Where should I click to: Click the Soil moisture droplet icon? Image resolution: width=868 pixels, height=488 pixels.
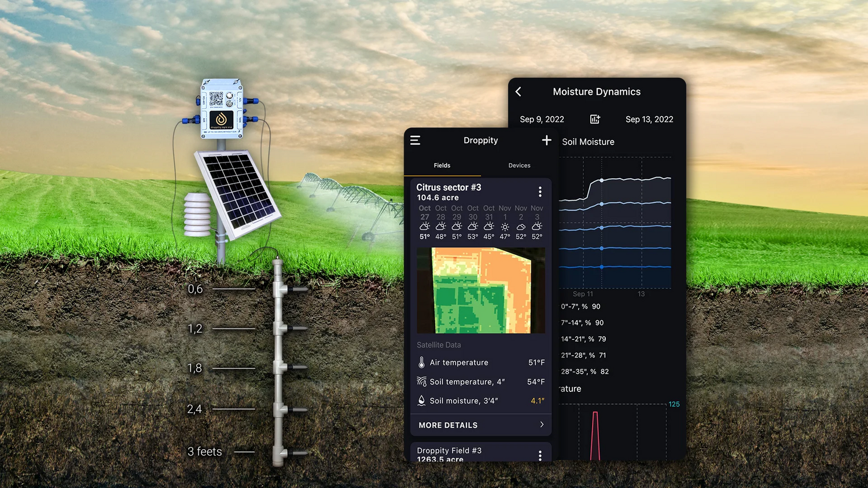coord(421,401)
